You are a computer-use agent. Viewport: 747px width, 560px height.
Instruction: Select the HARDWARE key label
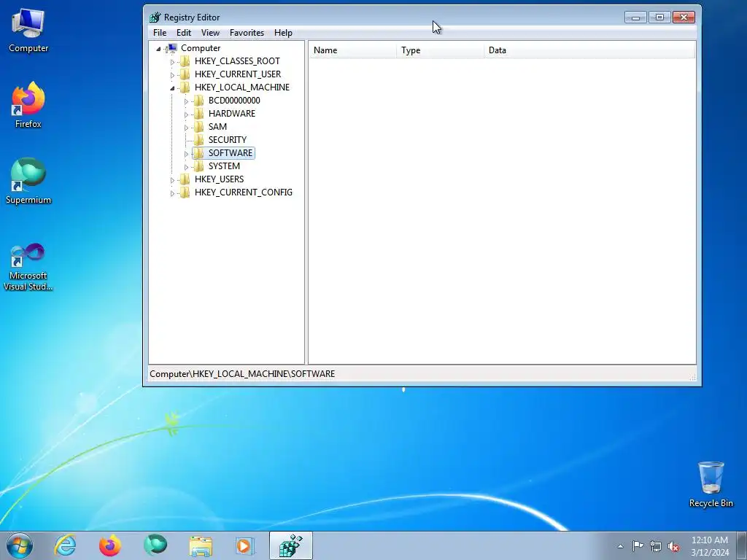(232, 113)
